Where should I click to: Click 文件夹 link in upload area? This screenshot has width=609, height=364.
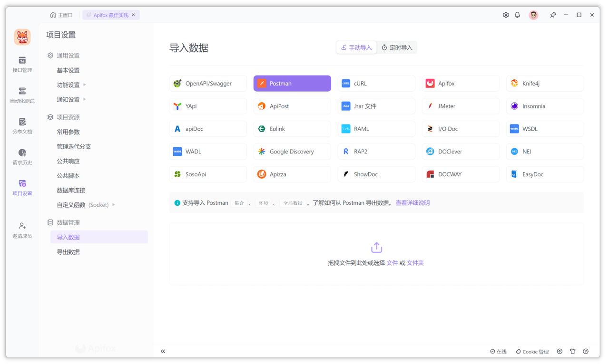pos(415,263)
